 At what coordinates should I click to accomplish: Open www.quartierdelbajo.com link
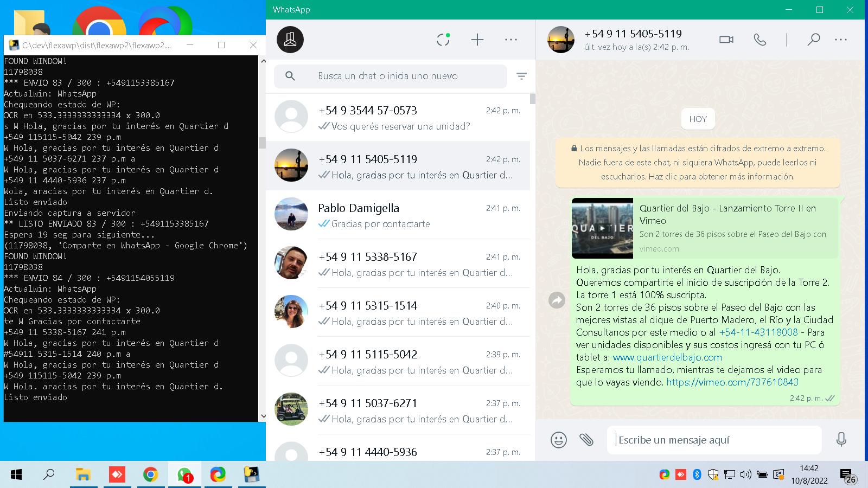click(x=667, y=357)
